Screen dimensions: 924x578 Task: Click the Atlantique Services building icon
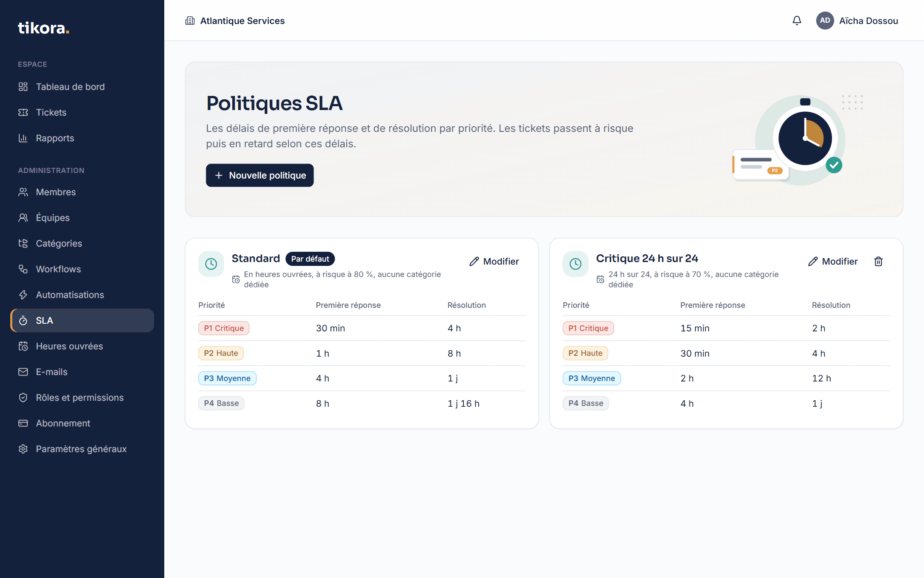[190, 21]
